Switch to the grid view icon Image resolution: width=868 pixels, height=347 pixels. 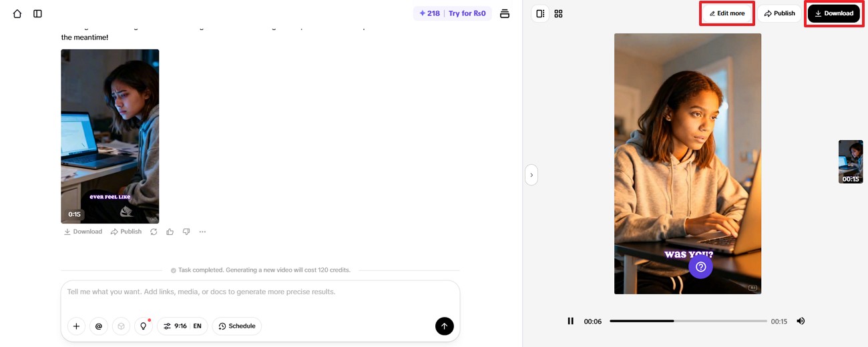point(559,13)
